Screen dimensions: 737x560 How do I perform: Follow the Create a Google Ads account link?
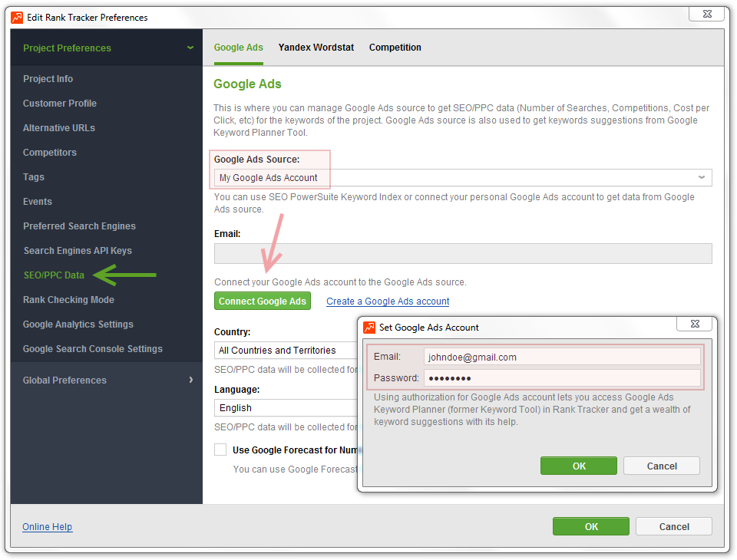tap(388, 301)
